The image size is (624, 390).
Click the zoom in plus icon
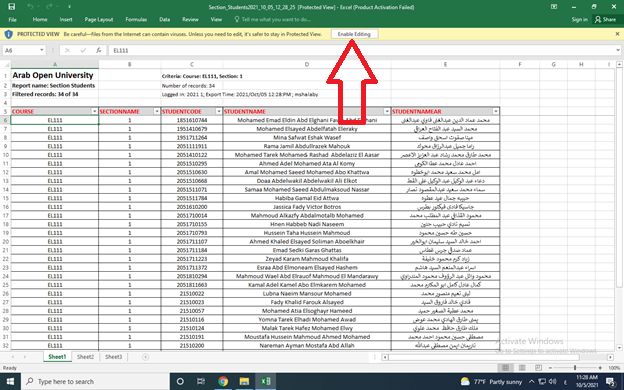[x=600, y=368]
